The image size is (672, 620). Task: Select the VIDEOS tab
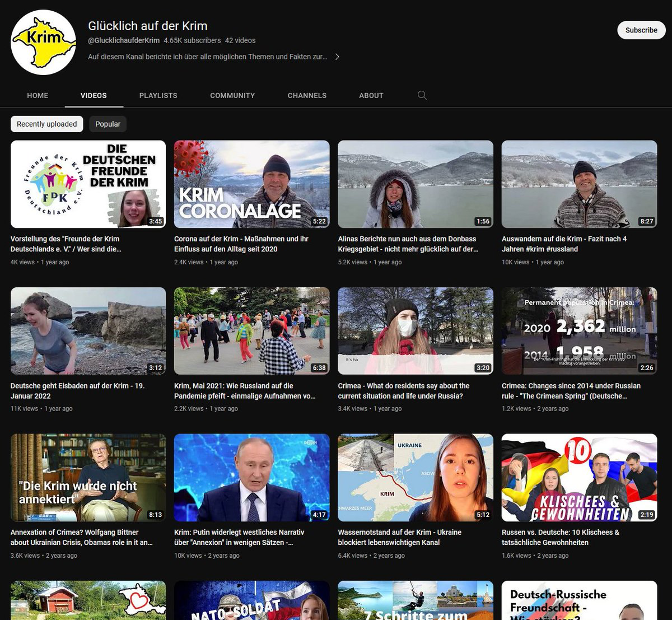[x=94, y=95]
